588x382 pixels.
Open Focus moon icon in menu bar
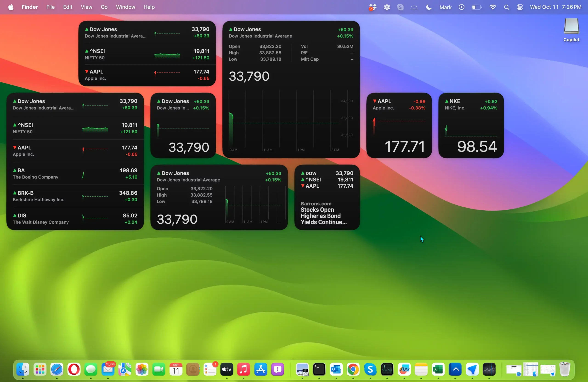[x=429, y=7]
